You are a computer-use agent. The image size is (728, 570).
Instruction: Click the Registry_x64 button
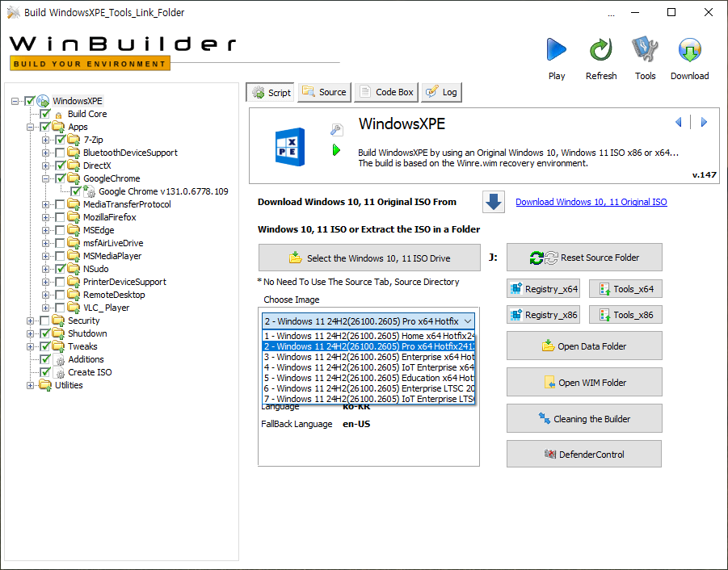[x=543, y=289]
